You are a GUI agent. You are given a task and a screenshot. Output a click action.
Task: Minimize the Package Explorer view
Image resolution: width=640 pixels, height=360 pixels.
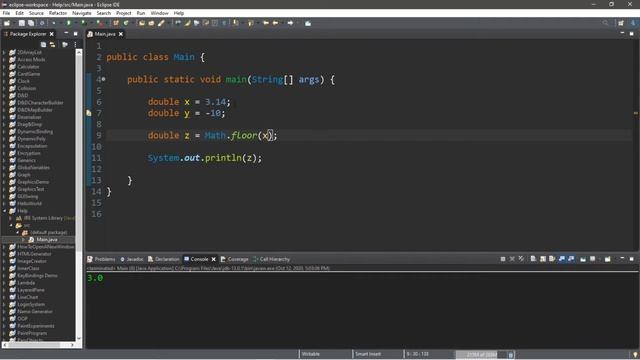click(x=66, y=33)
